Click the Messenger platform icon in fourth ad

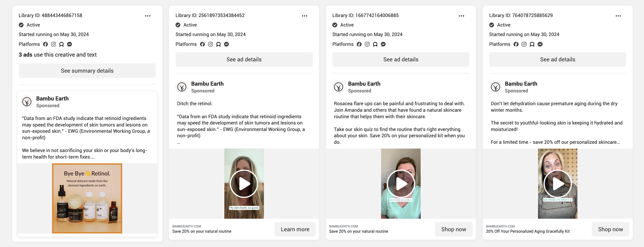coord(540,44)
